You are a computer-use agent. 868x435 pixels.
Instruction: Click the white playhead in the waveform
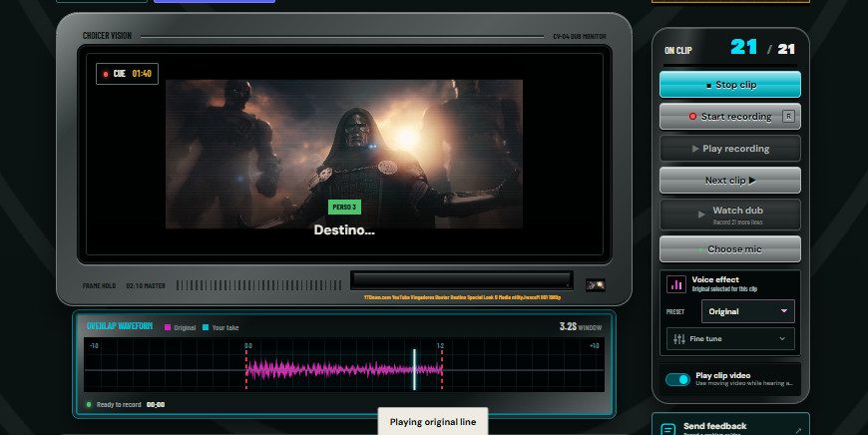tap(414, 369)
